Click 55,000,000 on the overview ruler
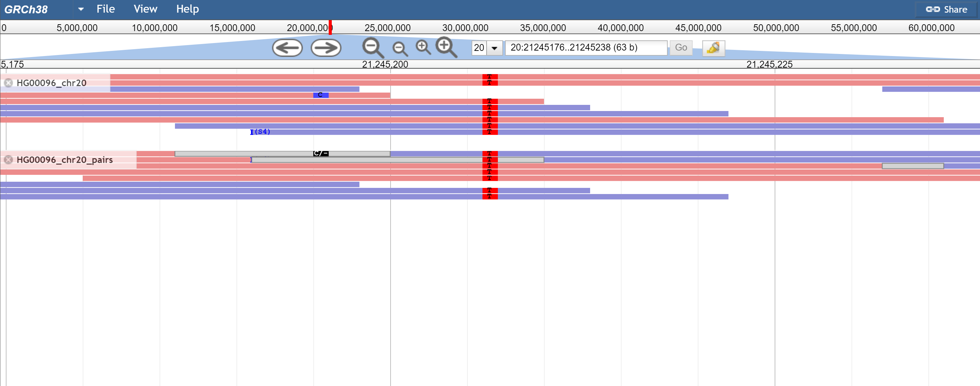 click(x=854, y=28)
